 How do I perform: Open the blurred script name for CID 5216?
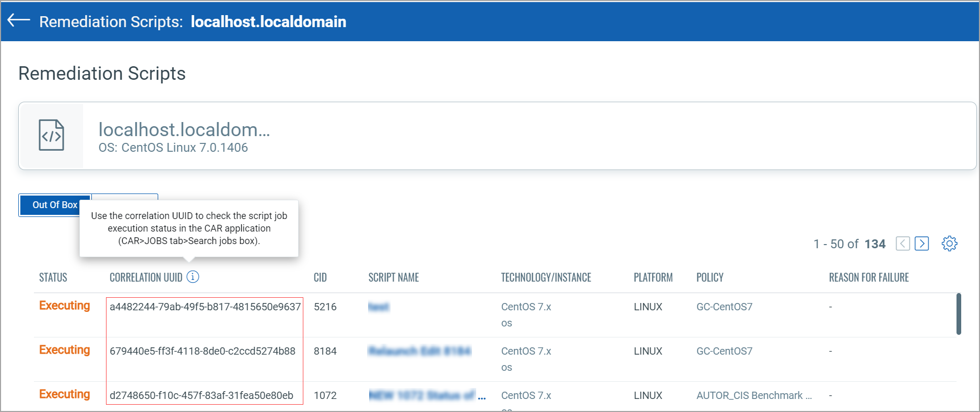379,307
